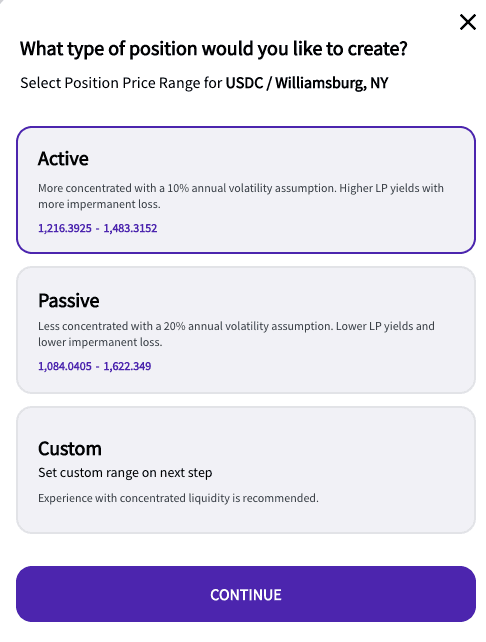Click the 1,483.3152 upper price value

pyautogui.click(x=130, y=228)
